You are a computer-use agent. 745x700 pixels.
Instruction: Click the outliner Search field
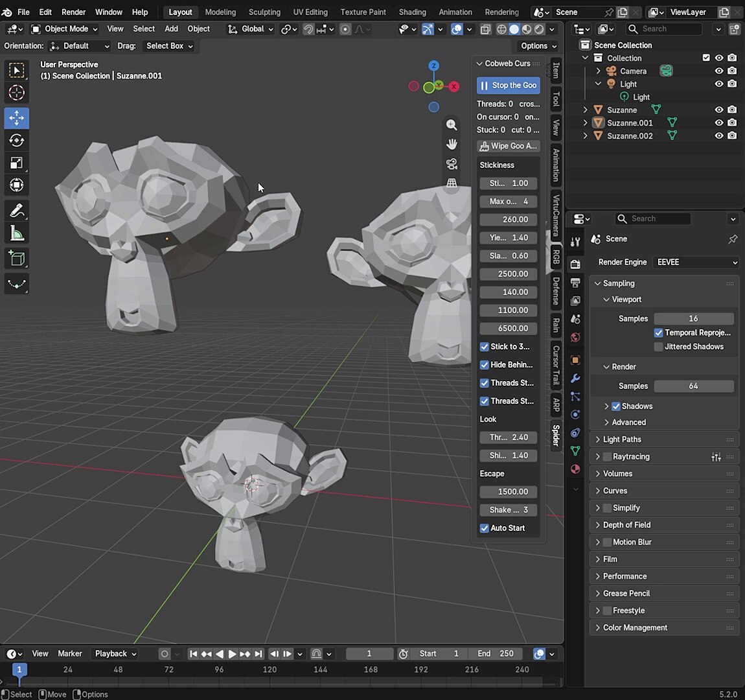(x=664, y=29)
